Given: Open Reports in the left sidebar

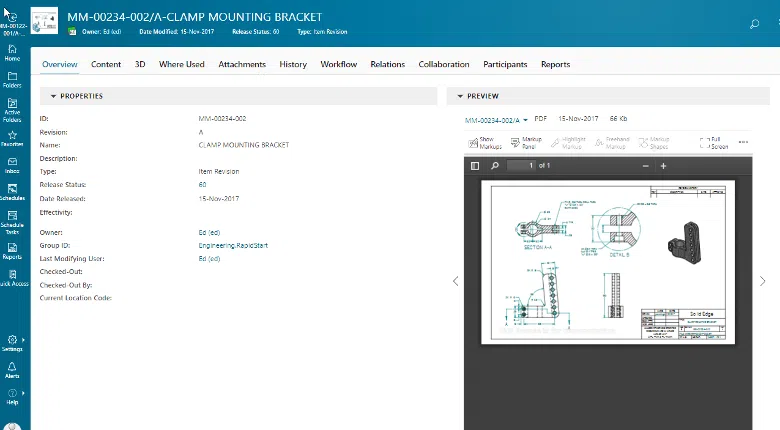Looking at the screenshot, I should tap(12, 251).
